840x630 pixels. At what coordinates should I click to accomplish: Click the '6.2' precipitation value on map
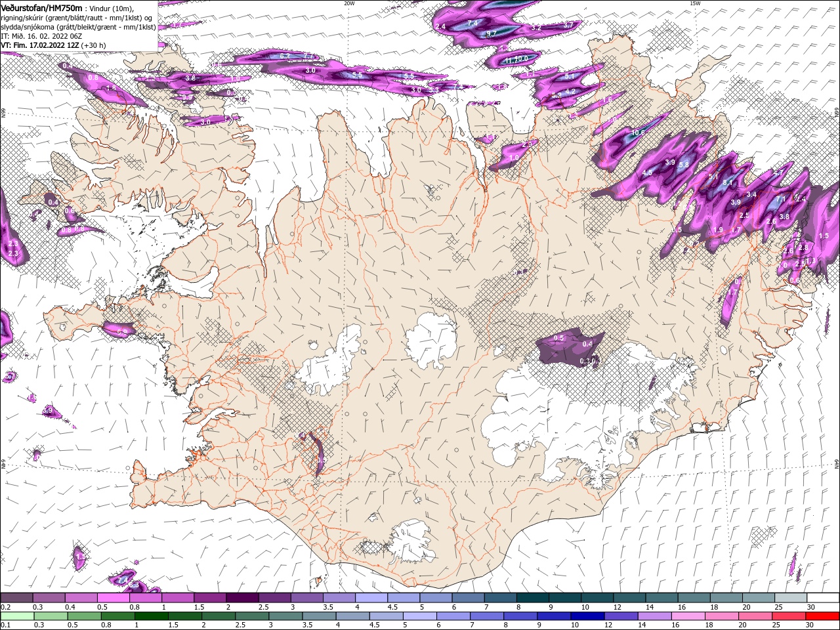[285, 56]
